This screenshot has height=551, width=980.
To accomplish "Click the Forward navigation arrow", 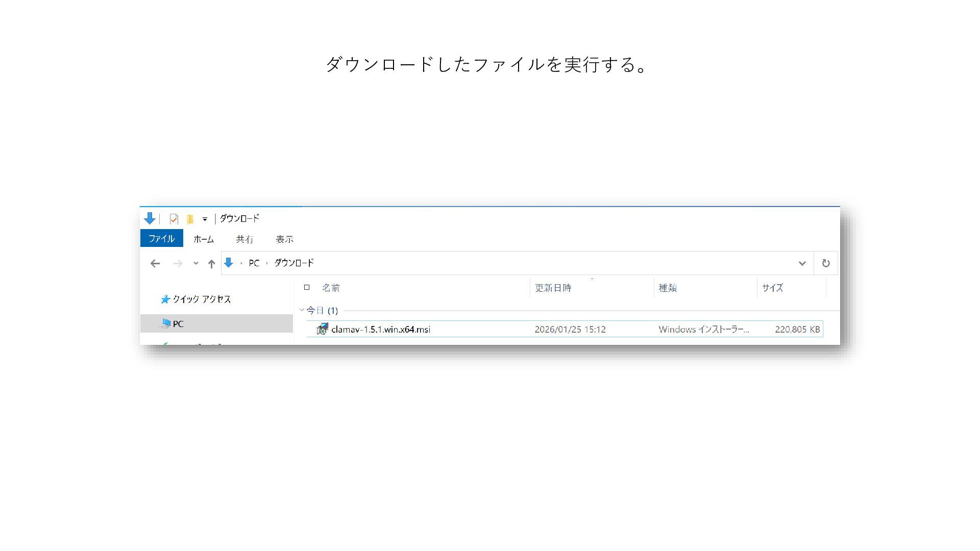I will [178, 263].
